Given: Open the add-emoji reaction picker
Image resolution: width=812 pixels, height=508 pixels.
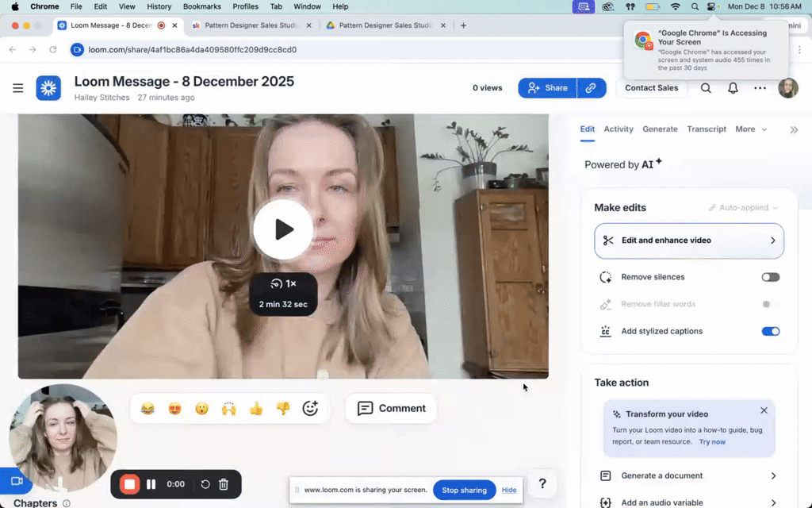Looking at the screenshot, I should coord(310,409).
